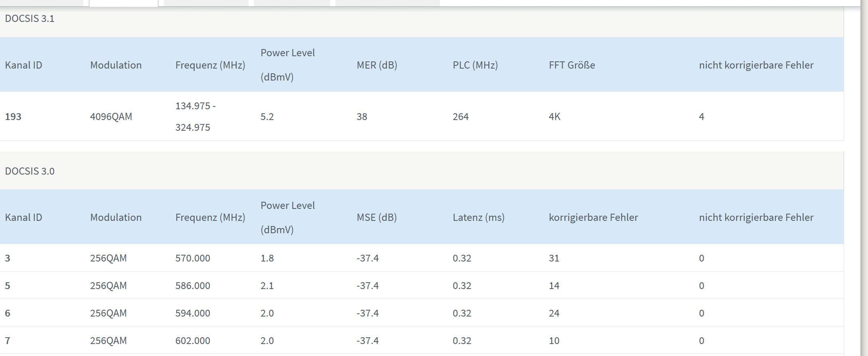Image resolution: width=868 pixels, height=356 pixels.
Task: Click the PLC (MHz) column header
Action: [x=475, y=65]
